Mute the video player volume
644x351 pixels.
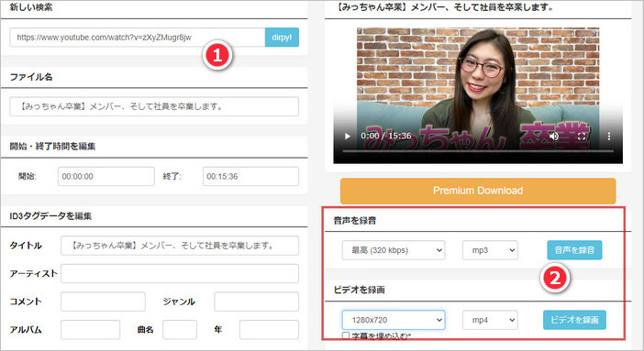554,136
